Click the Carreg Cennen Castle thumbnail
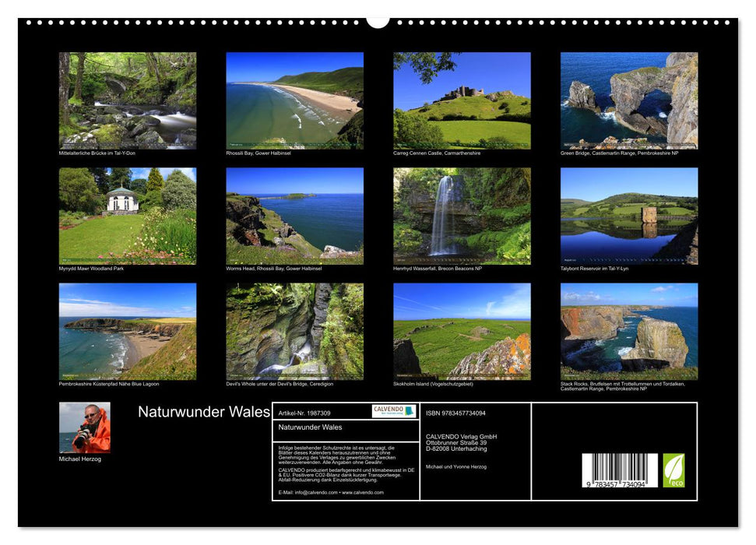756x545 pixels. point(462,100)
